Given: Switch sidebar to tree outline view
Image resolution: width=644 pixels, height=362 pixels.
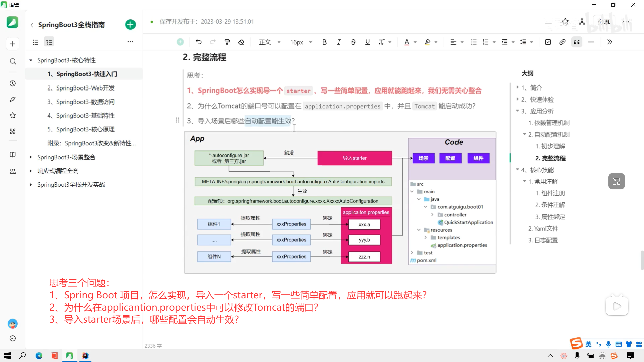Looking at the screenshot, I should click(x=49, y=42).
